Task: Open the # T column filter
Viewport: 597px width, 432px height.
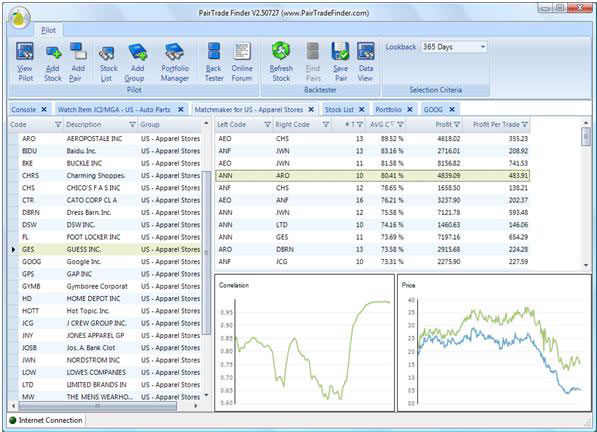Action: pyautogui.click(x=359, y=124)
